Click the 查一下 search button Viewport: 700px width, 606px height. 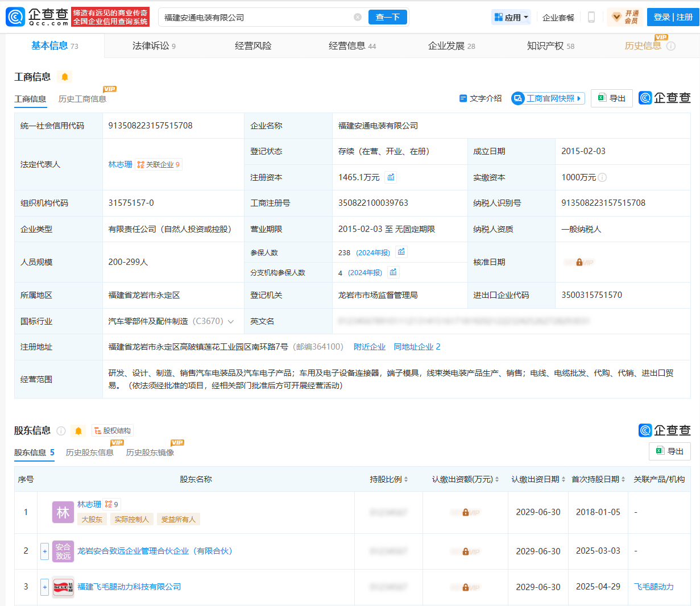[x=388, y=17]
